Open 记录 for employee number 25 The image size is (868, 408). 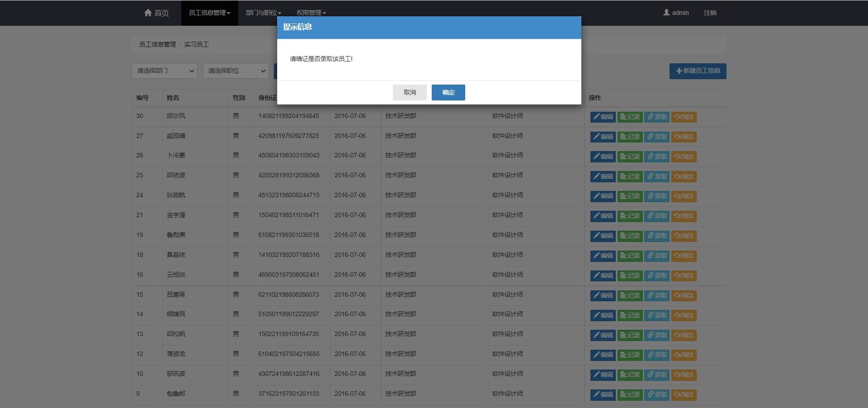[x=630, y=176]
